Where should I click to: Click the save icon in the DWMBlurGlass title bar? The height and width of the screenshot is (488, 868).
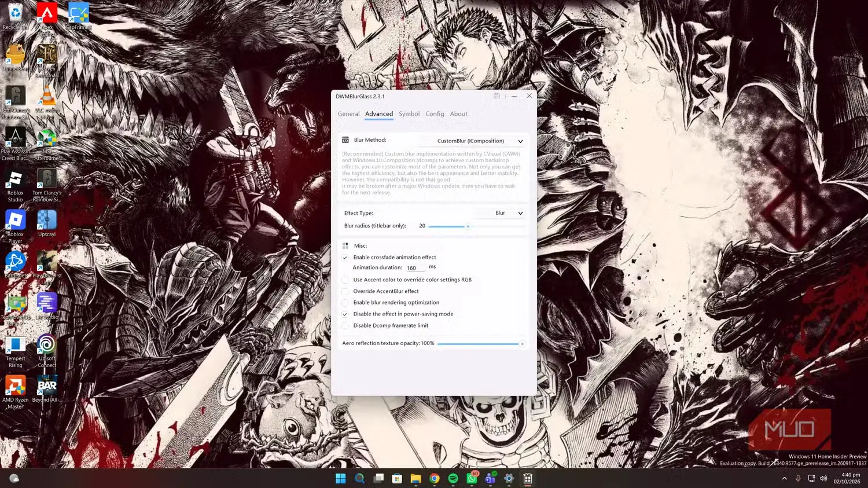(496, 96)
